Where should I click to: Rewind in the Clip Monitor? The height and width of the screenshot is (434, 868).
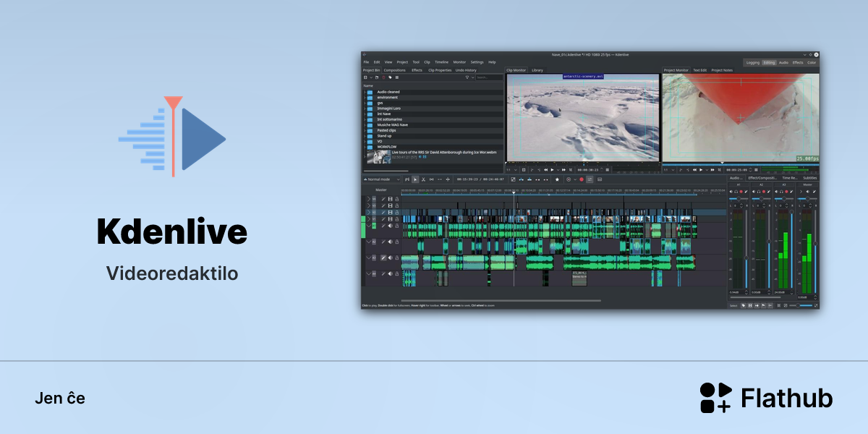(546, 170)
